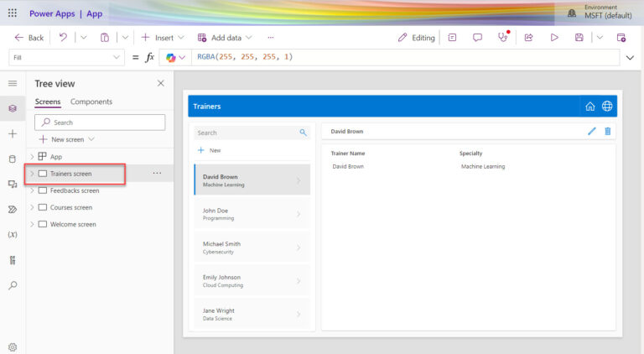The image size is (644, 354).
Task: Click the Undo arrow icon
Action: click(x=63, y=38)
